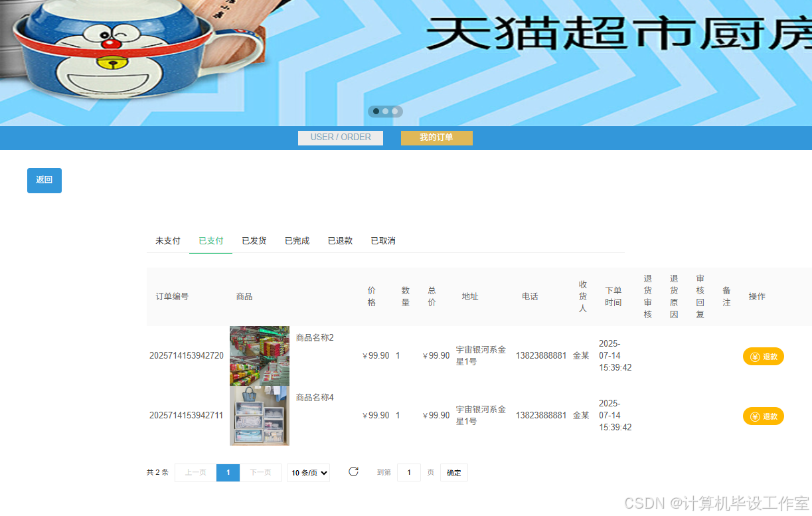Click 下单时间 column header

613,297
